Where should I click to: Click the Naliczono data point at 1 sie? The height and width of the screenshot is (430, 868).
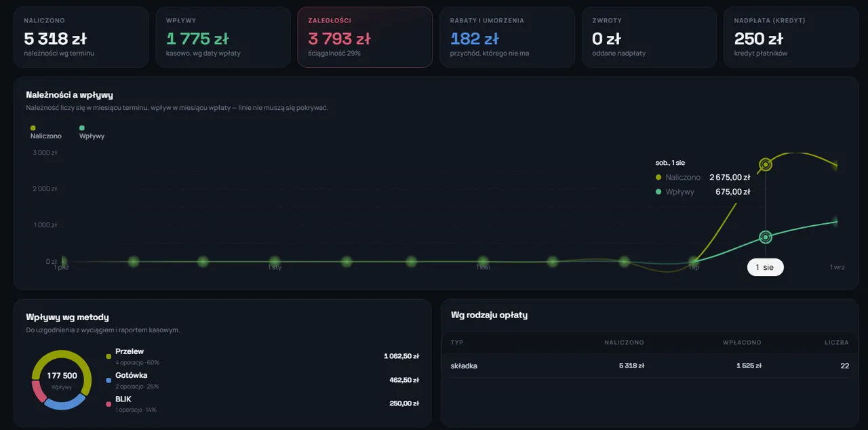(x=766, y=164)
